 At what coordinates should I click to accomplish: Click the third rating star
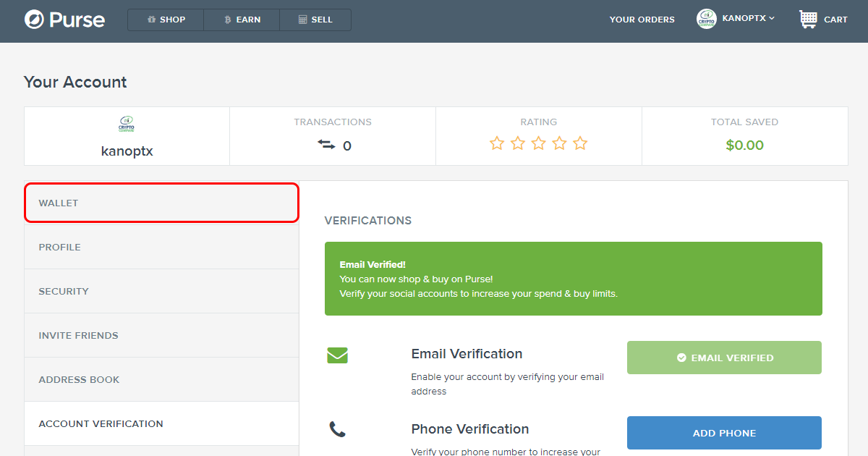tap(539, 143)
